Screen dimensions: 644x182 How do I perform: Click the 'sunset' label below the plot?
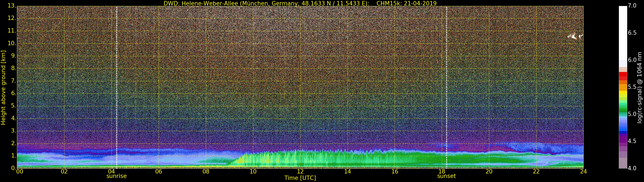(x=446, y=176)
